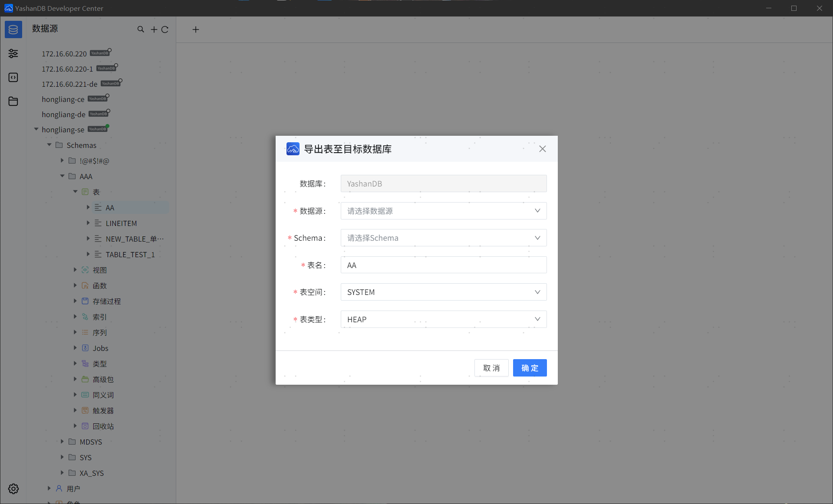This screenshot has height=504, width=833.
Task: Open the 表类型 HEAP dropdown
Action: (443, 319)
